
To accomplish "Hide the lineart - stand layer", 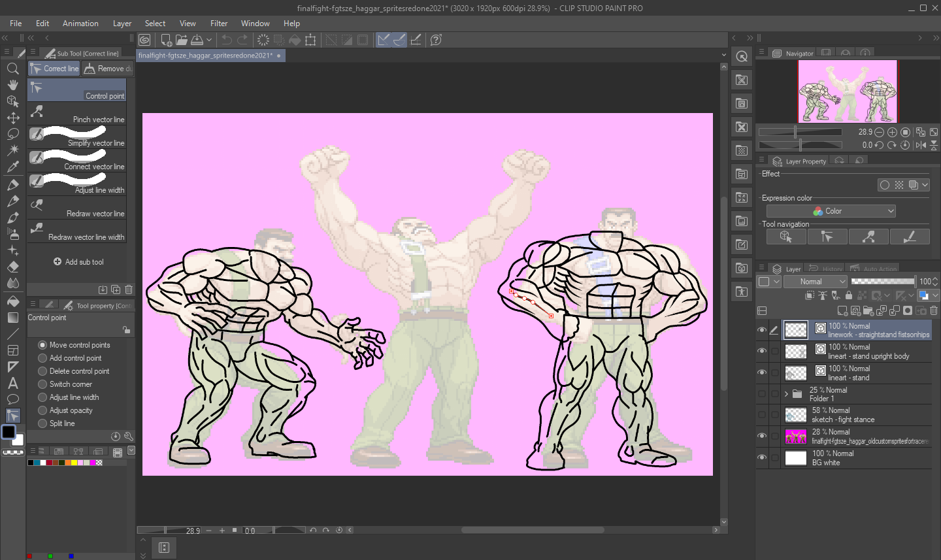I will click(761, 372).
